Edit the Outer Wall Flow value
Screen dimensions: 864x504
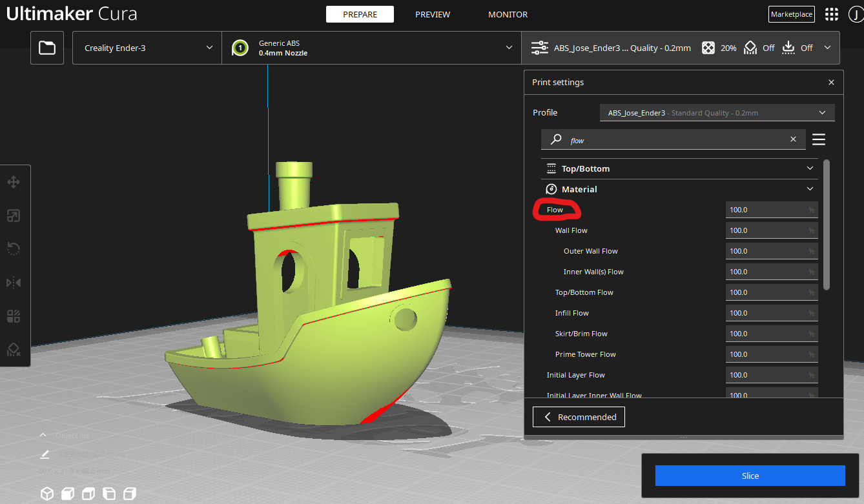tap(772, 251)
